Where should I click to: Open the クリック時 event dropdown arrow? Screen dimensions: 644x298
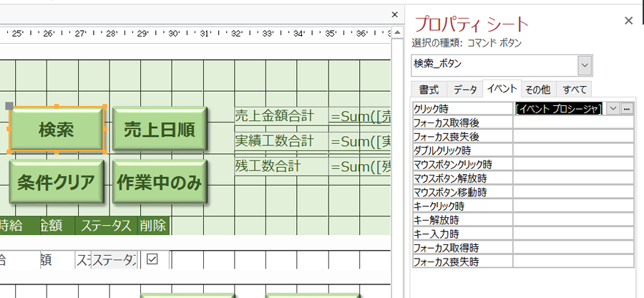[x=614, y=109]
